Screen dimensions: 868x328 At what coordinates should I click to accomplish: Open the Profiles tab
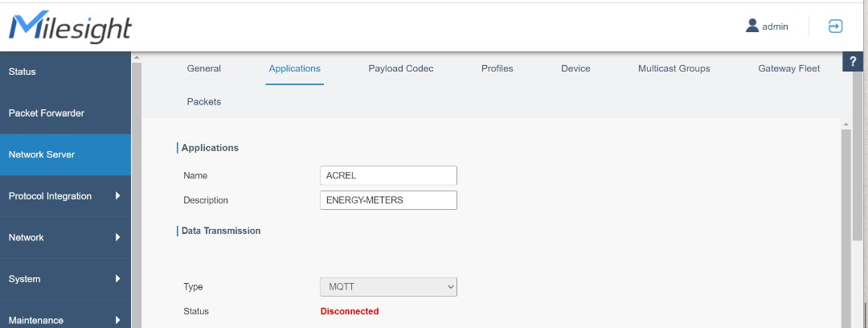pyautogui.click(x=497, y=68)
